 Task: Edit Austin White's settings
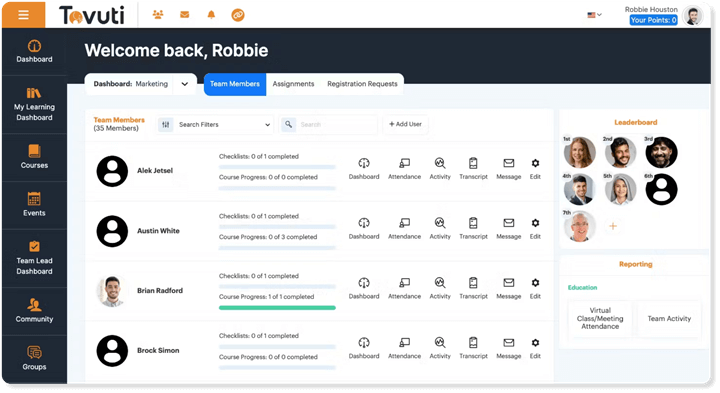(535, 229)
